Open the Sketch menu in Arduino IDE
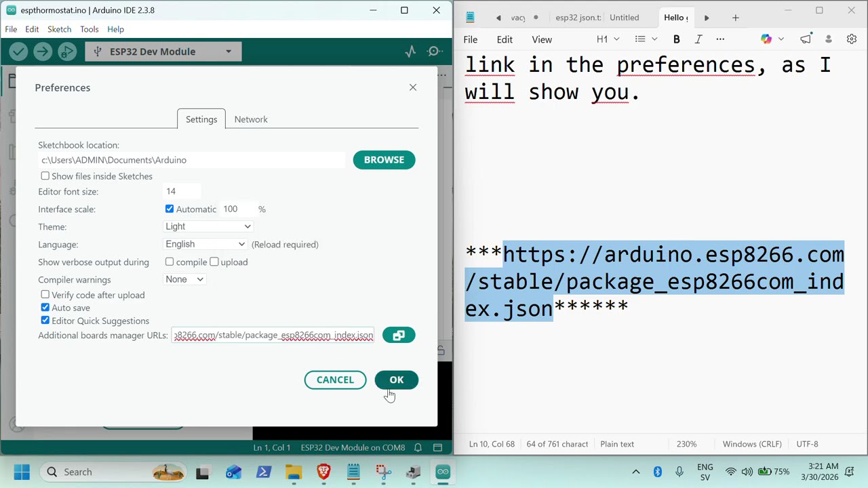Screen dimensions: 868x488 [x=59, y=29]
